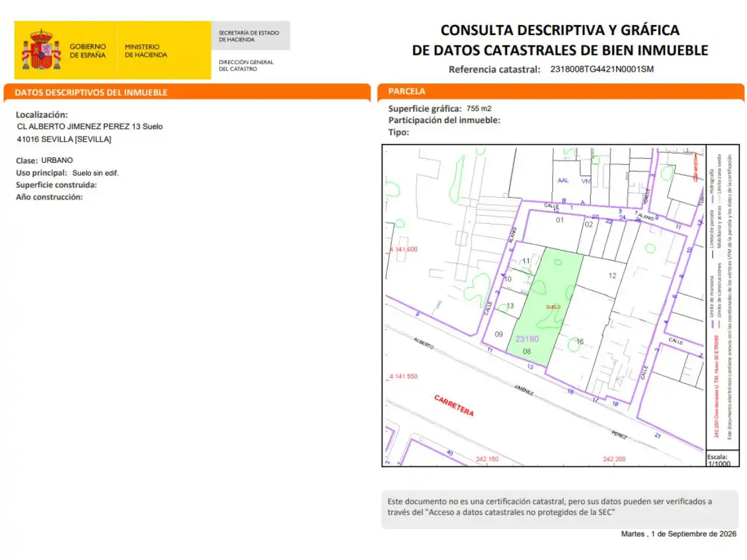This screenshot has height=560, width=747.
Task: Click the '08' parcel number on map
Action: click(x=527, y=351)
